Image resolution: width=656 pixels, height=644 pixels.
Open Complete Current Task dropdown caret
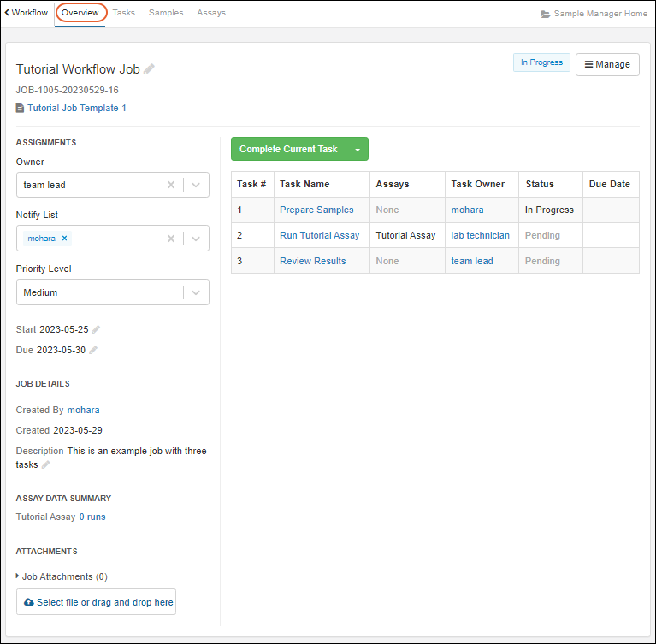[x=358, y=149]
